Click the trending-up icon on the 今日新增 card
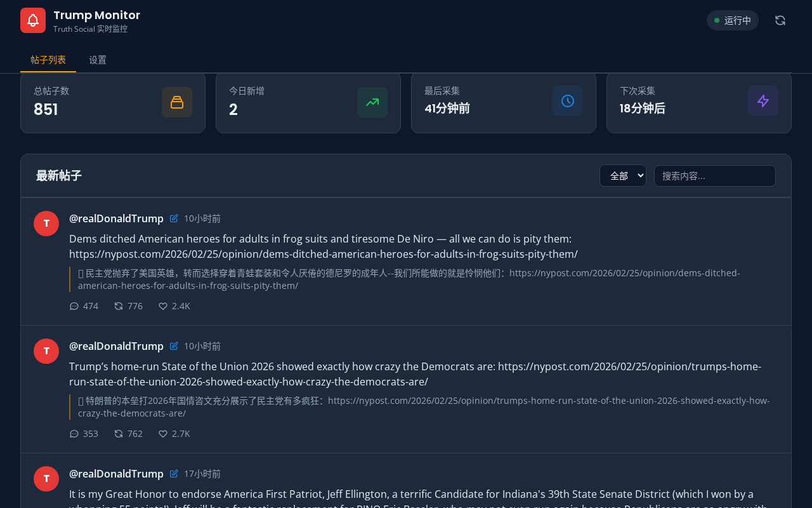Viewport: 812px width, 508px height. coord(372,102)
